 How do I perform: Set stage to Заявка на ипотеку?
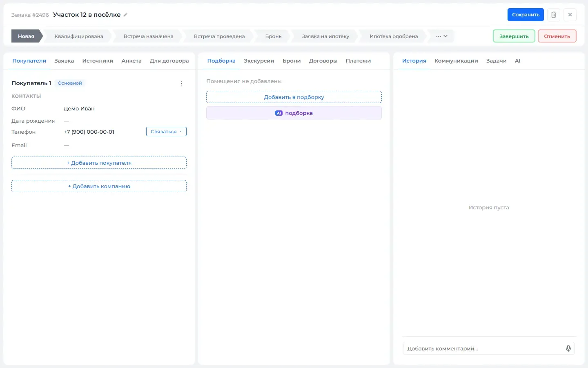click(325, 36)
